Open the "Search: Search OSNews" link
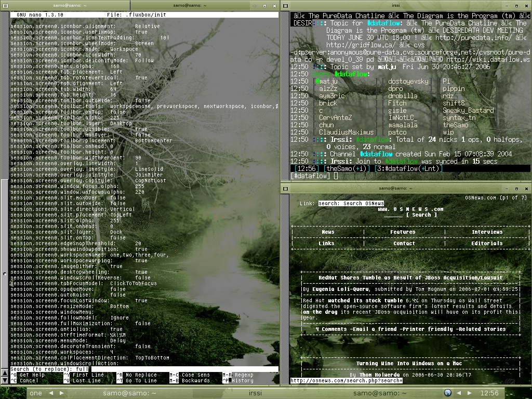 [x=351, y=203]
